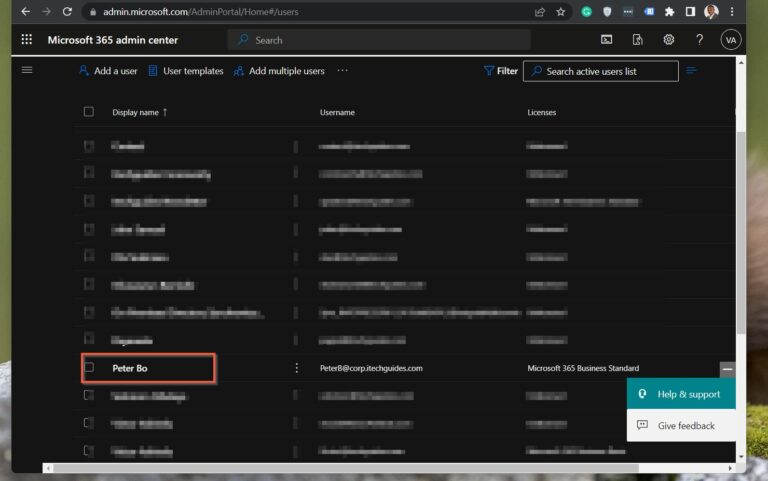Open Peter Bo user details
Screen dimensions: 768x481
tap(130, 368)
